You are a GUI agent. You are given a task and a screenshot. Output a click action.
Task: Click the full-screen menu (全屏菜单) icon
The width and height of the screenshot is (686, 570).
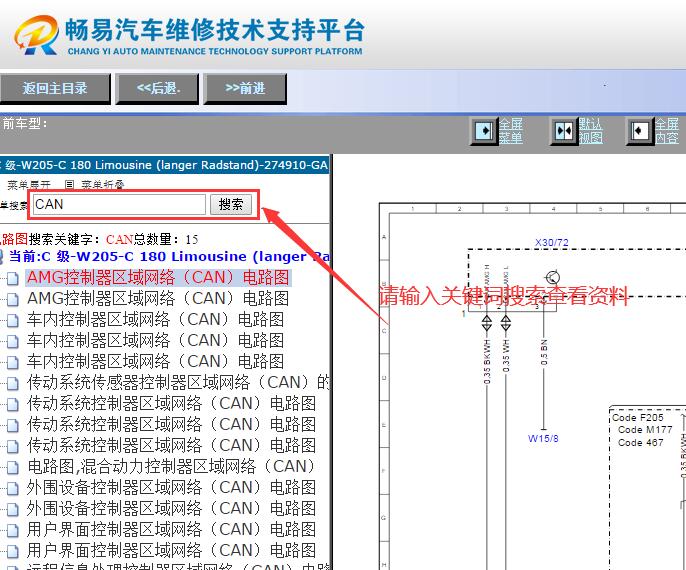click(483, 130)
